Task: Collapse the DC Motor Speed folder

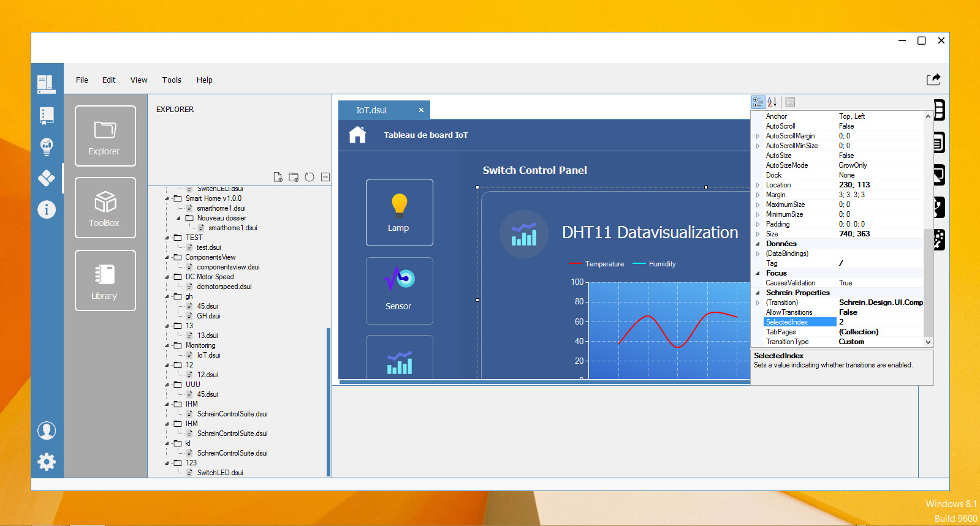Action: click(167, 277)
